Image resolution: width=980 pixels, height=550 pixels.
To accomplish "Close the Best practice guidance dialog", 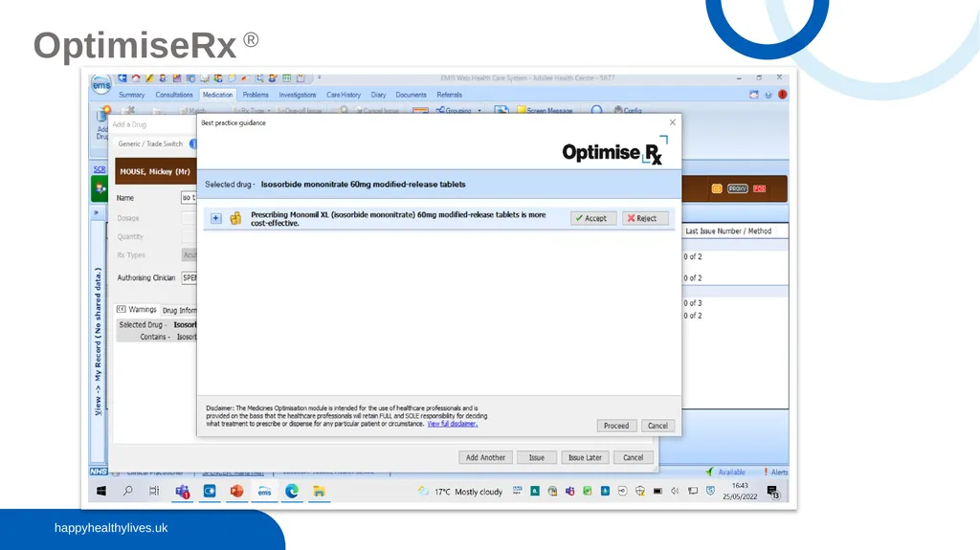I will [673, 122].
